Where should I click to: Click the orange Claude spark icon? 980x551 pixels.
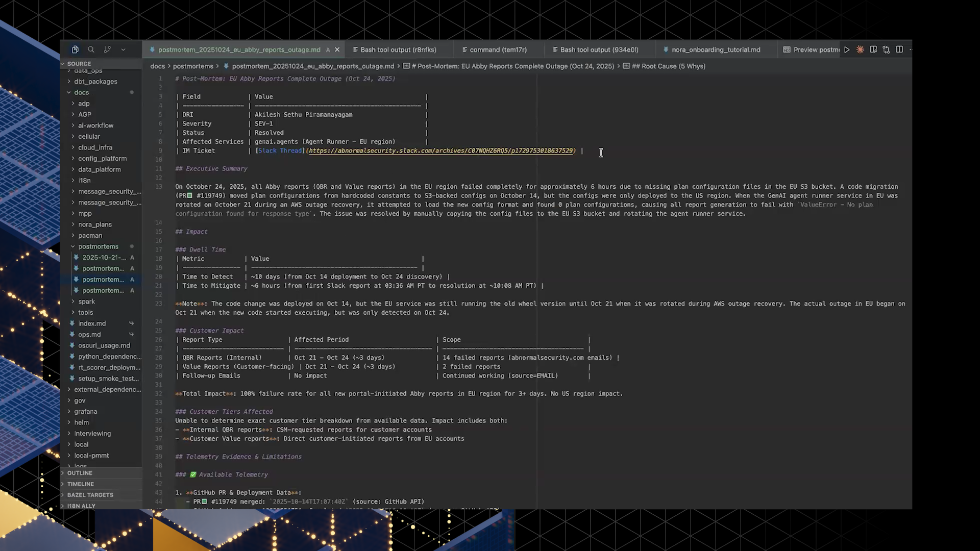pyautogui.click(x=860, y=49)
